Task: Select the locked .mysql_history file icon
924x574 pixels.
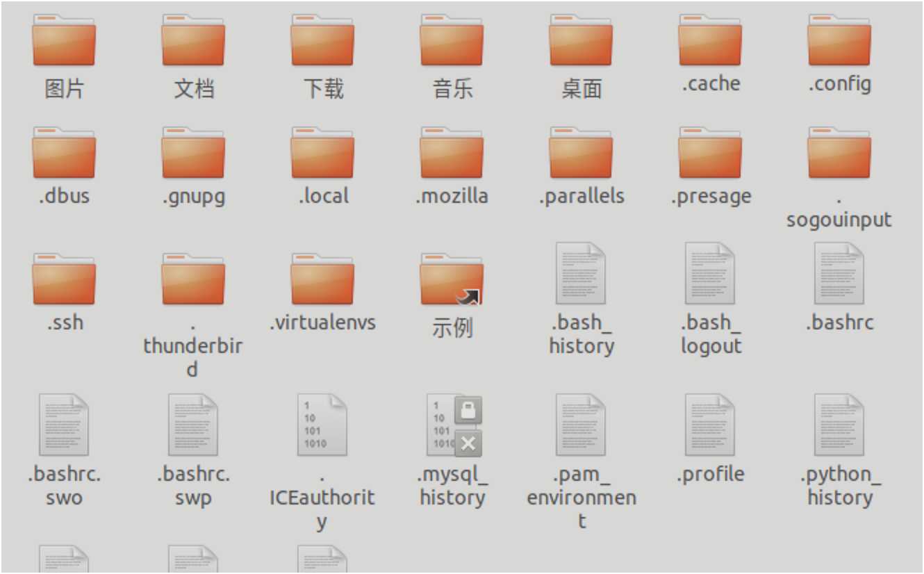Action: coord(454,425)
